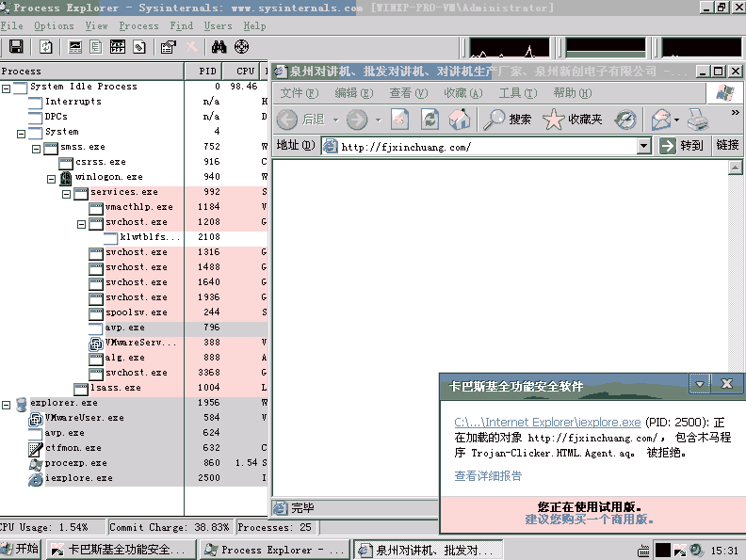Open the Find menu
746x560 pixels.
click(182, 25)
